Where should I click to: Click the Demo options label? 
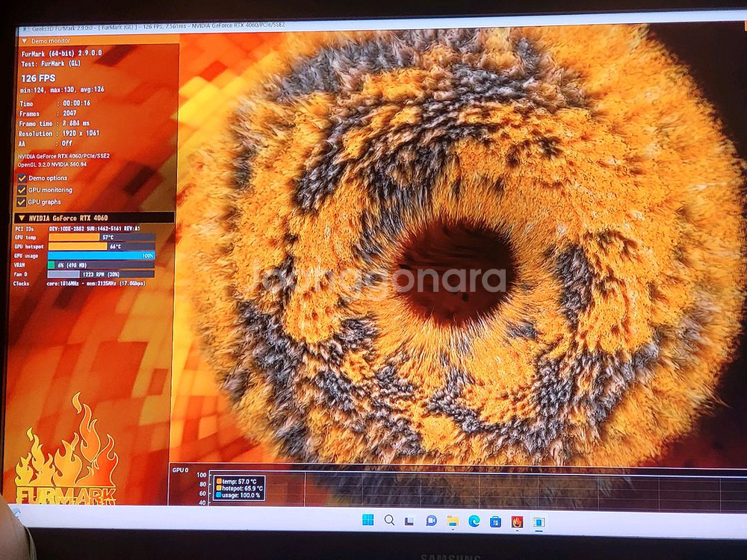click(48, 178)
